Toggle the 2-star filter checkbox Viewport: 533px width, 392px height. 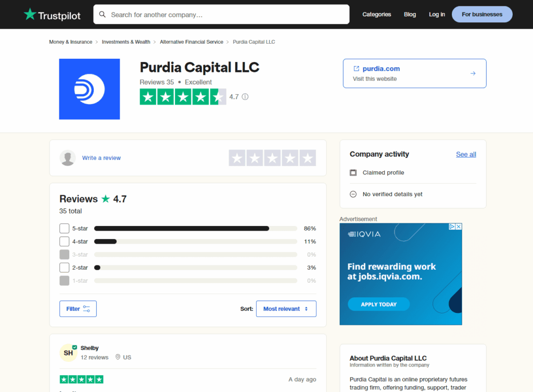[64, 268]
